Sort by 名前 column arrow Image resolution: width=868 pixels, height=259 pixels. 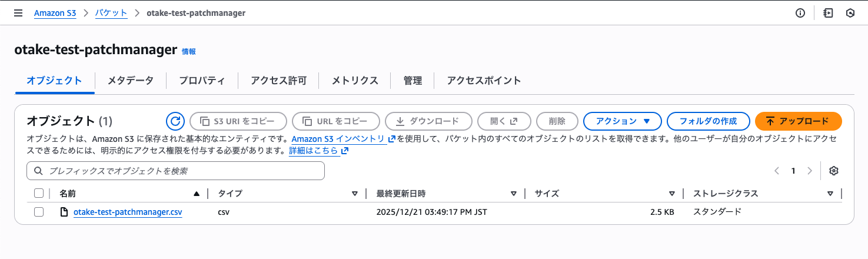(197, 193)
